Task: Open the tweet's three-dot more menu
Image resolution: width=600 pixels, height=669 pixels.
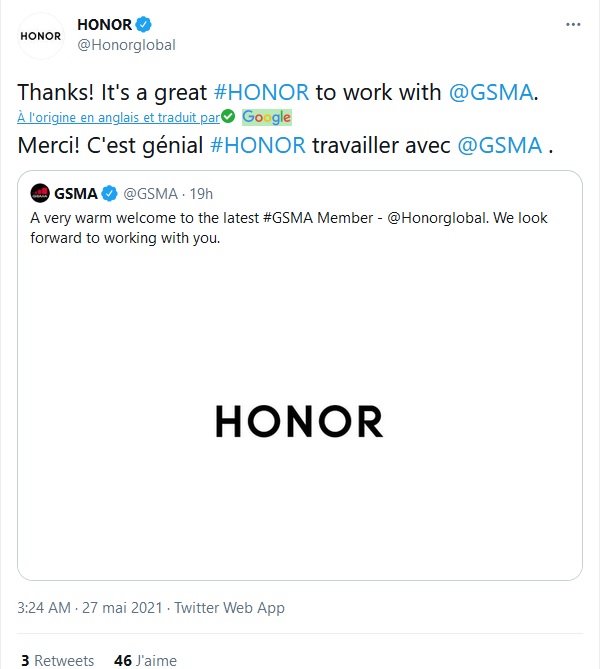Action: click(571, 24)
